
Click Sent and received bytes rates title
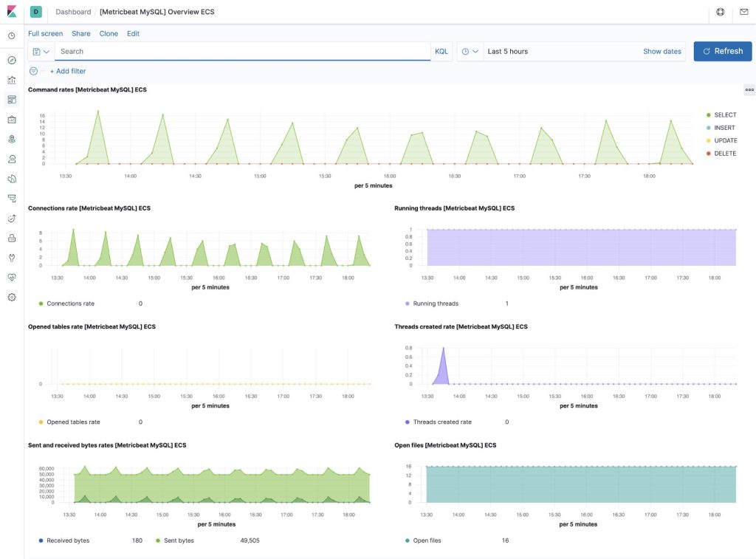click(x=107, y=446)
